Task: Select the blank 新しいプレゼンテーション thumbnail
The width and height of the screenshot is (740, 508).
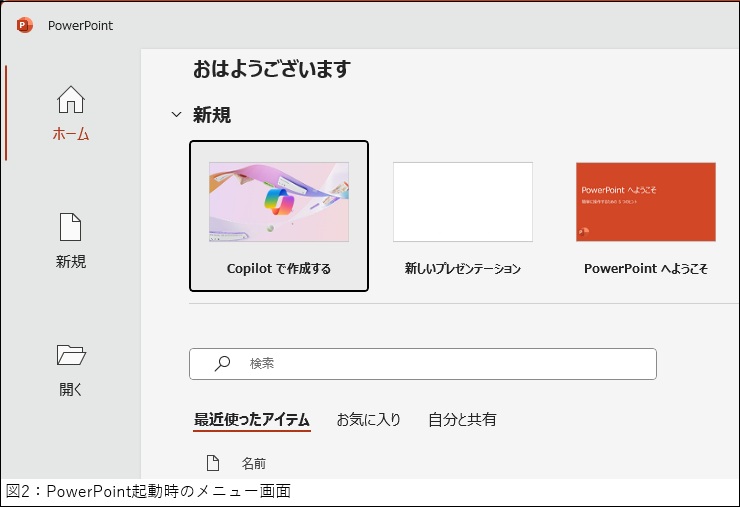Action: 462,202
